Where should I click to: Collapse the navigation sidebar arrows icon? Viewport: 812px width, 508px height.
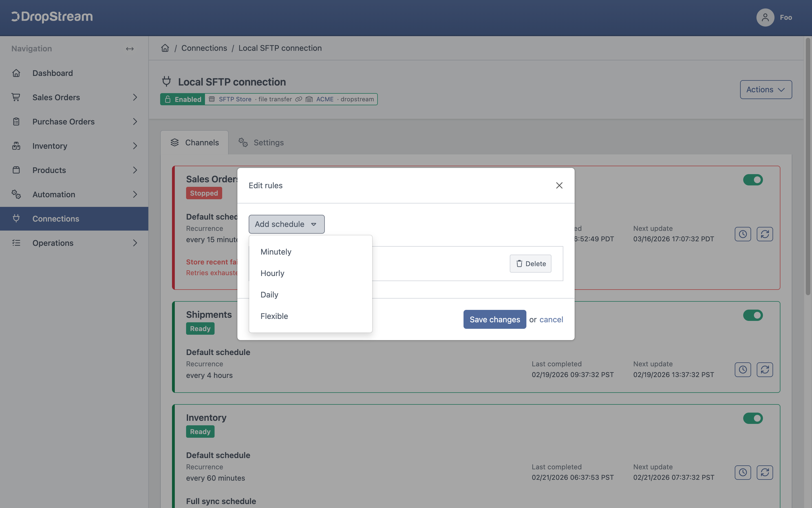[x=130, y=49]
